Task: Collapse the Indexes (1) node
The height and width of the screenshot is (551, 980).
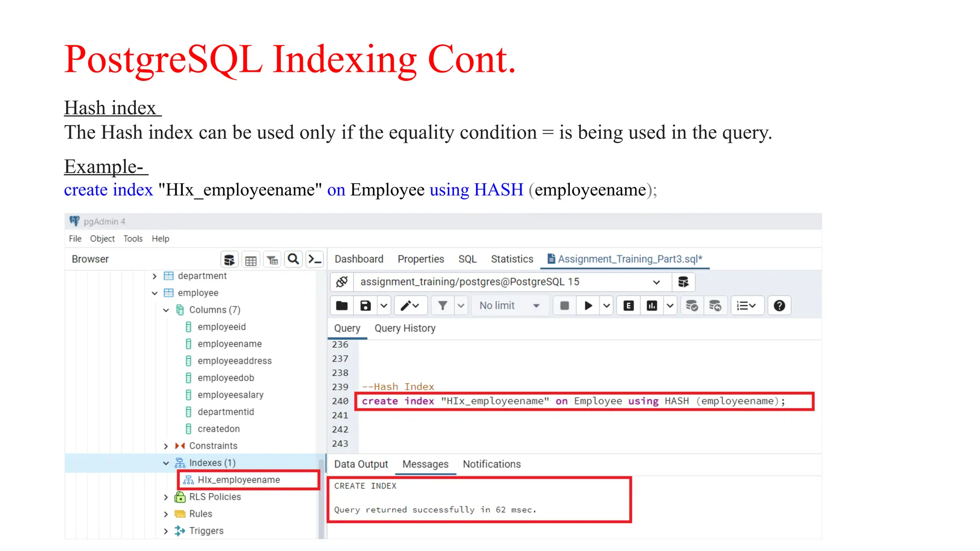Action: tap(166, 463)
